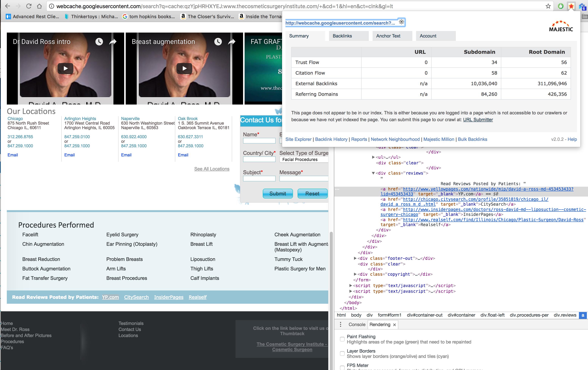588x370 pixels.
Task: Click the blue extension icon with badge 6
Action: click(582, 6)
